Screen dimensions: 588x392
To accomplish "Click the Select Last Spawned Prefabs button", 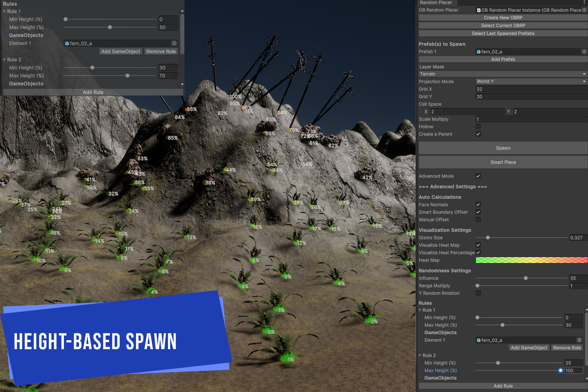I will pos(503,33).
